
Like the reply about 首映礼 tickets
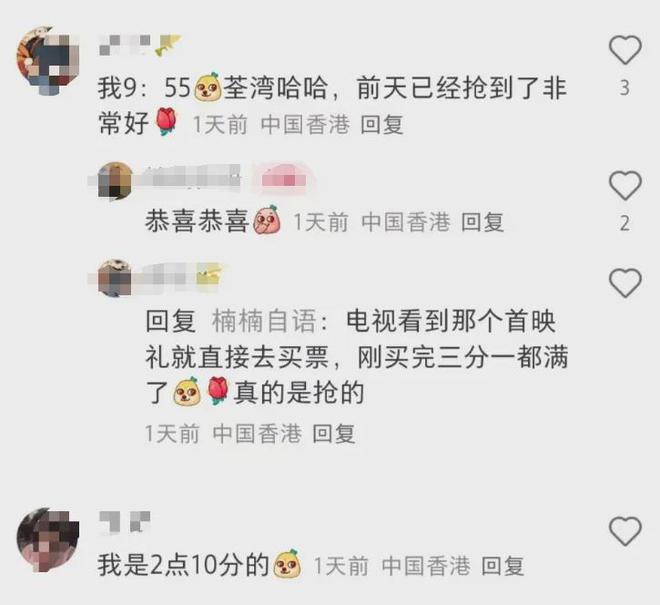625,283
